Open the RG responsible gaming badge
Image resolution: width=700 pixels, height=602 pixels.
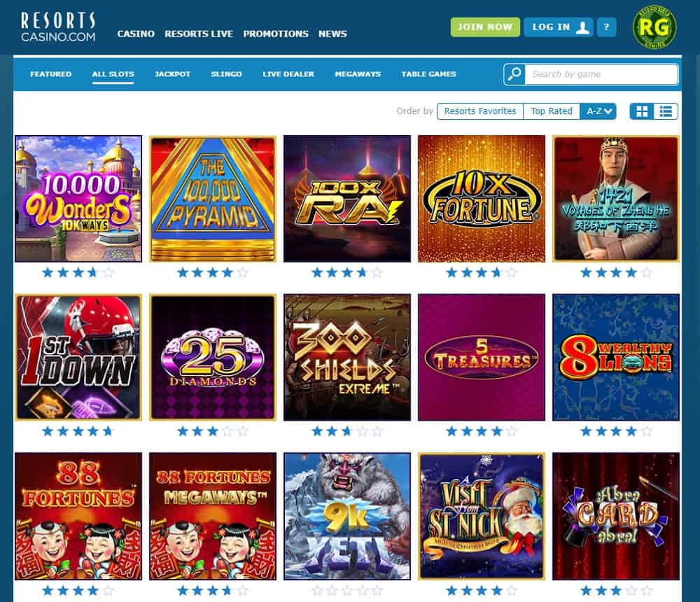[x=654, y=27]
